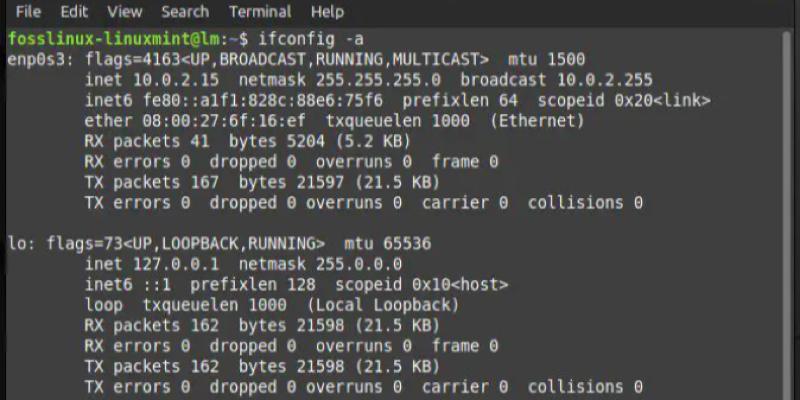800x400 pixels.
Task: Open the Search menu
Action: [184, 13]
